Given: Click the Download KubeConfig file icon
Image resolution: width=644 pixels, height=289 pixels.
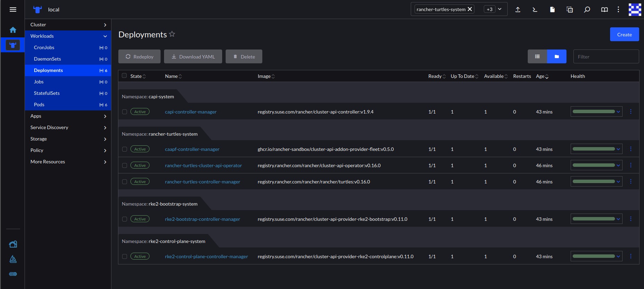Looking at the screenshot, I should tap(552, 9).
